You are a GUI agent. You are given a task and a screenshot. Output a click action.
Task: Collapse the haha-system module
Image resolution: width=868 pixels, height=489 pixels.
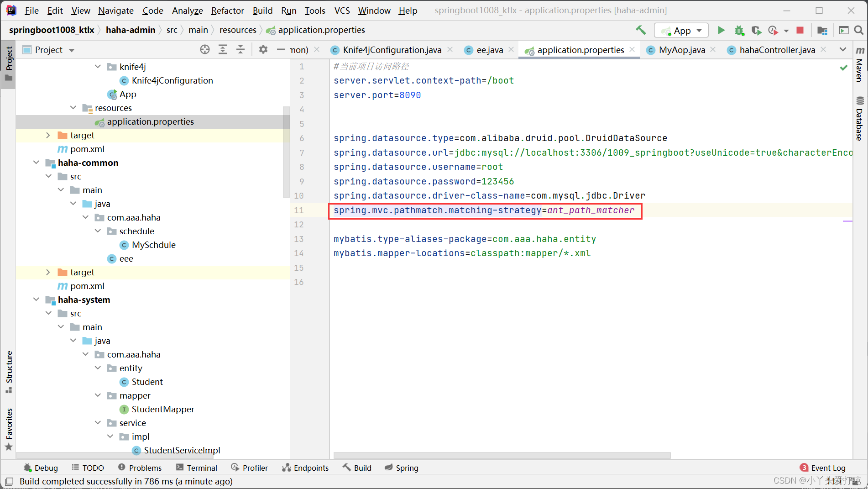(x=36, y=300)
